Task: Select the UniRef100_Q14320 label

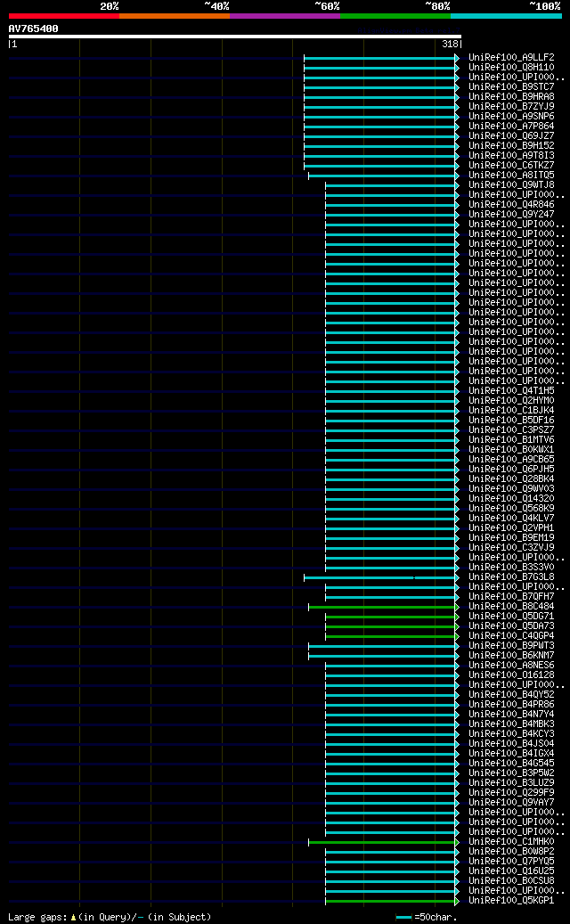Action: [511, 499]
